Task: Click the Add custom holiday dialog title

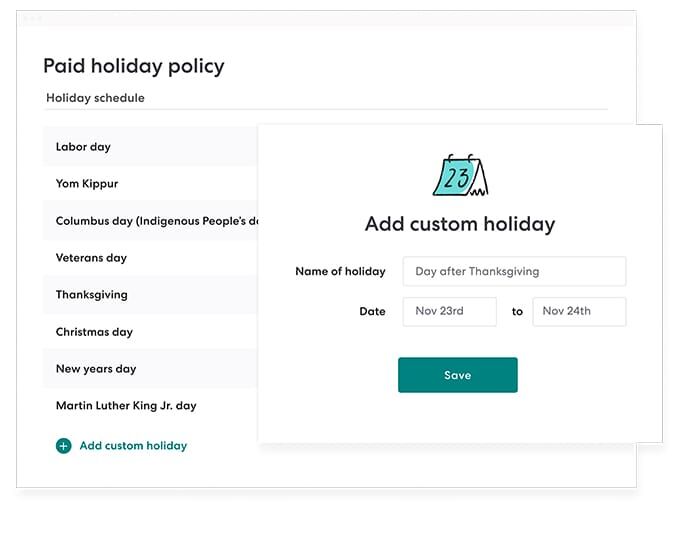Action: coord(460,224)
